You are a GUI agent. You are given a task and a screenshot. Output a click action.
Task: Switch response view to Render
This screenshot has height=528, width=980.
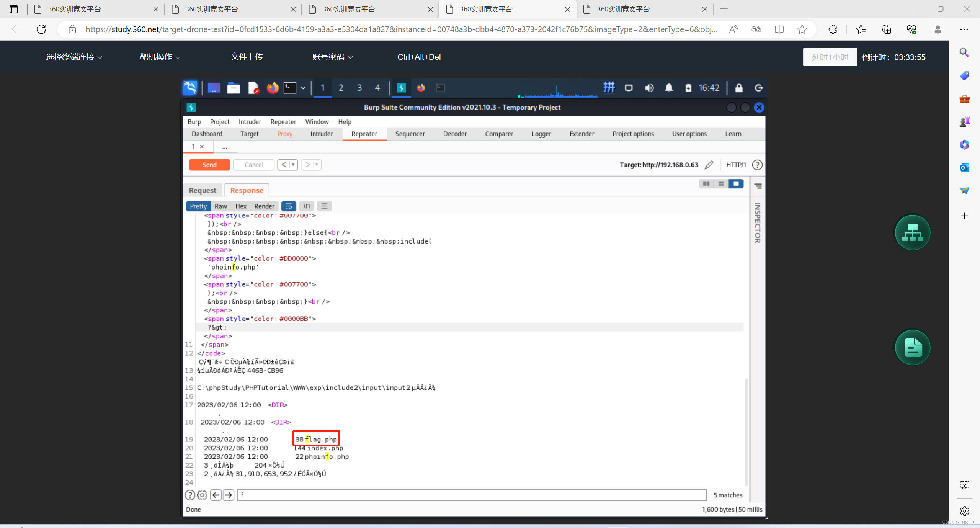click(x=264, y=206)
